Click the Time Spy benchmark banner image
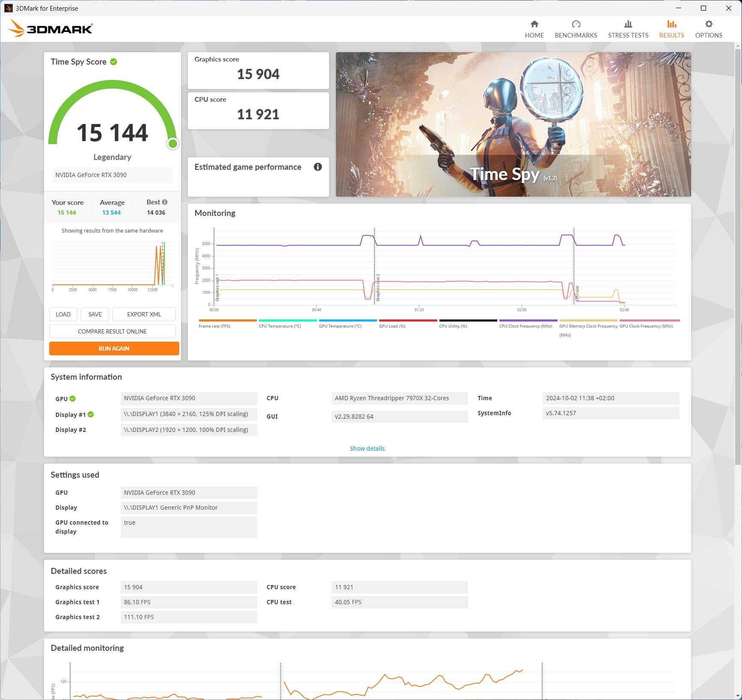Viewport: 742px width, 700px height. 513,124
